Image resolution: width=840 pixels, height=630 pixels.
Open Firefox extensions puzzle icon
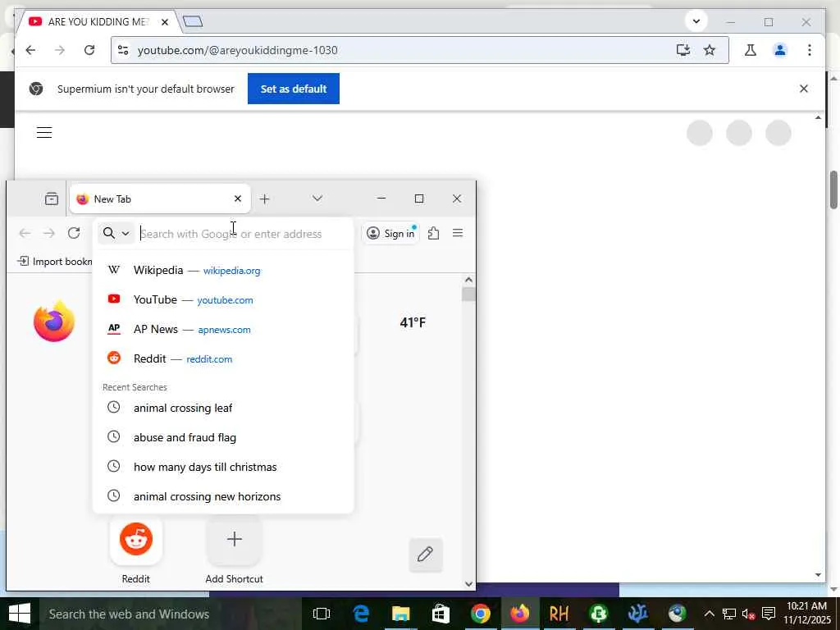pyautogui.click(x=433, y=233)
